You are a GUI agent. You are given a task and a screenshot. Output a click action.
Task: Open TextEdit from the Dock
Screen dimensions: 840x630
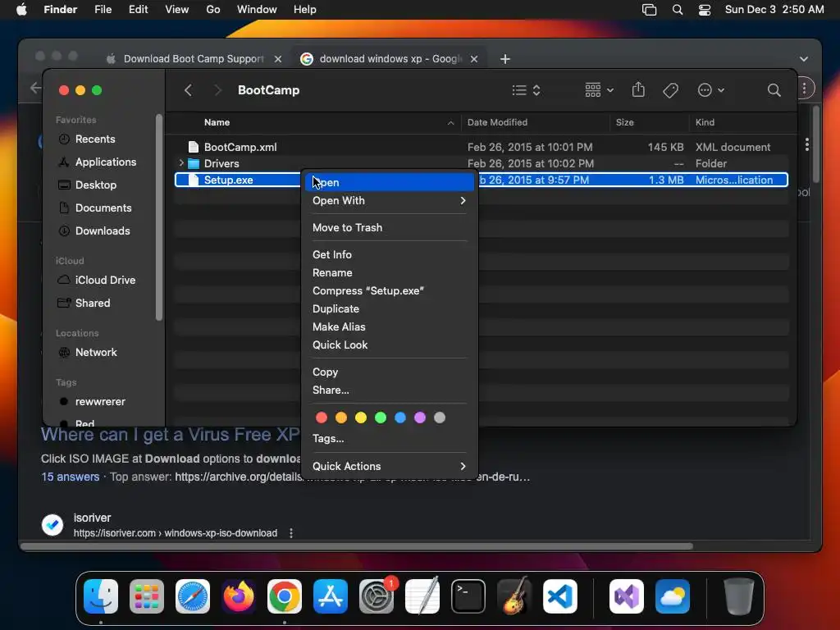click(422, 596)
